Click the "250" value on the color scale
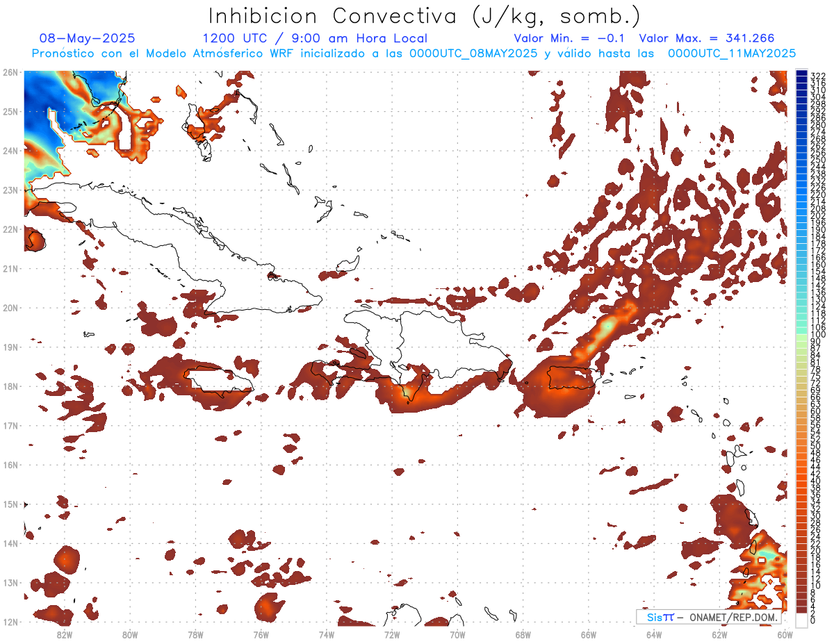Viewport: 834px width, 644px height. coord(818,160)
